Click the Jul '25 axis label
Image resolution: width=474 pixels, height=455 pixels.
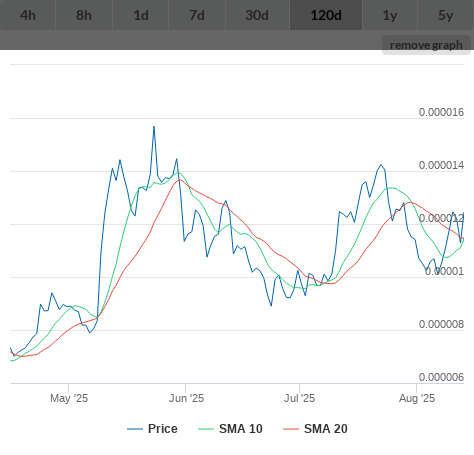pos(299,398)
